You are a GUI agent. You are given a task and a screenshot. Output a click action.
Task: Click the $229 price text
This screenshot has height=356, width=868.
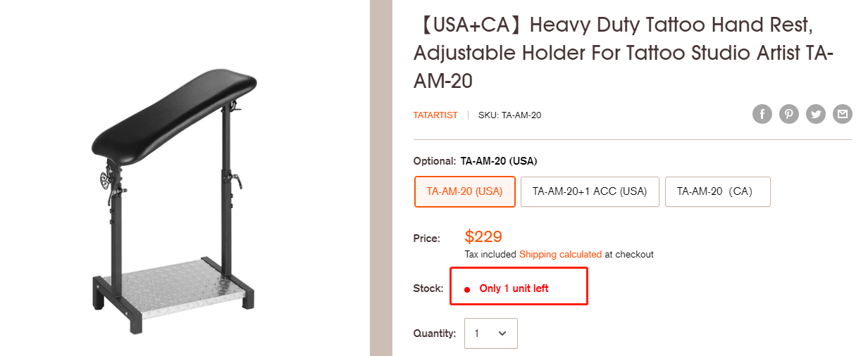(483, 236)
